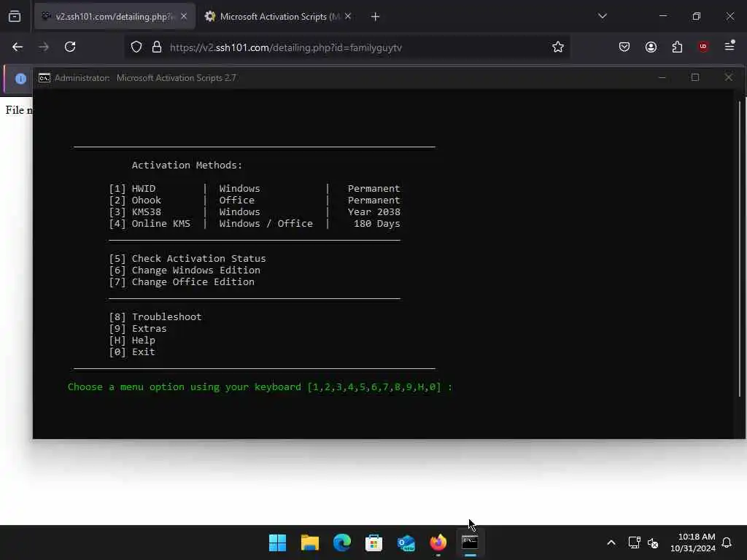The height and width of the screenshot is (560, 747).
Task: Click the 180 Days value
Action: click(377, 224)
